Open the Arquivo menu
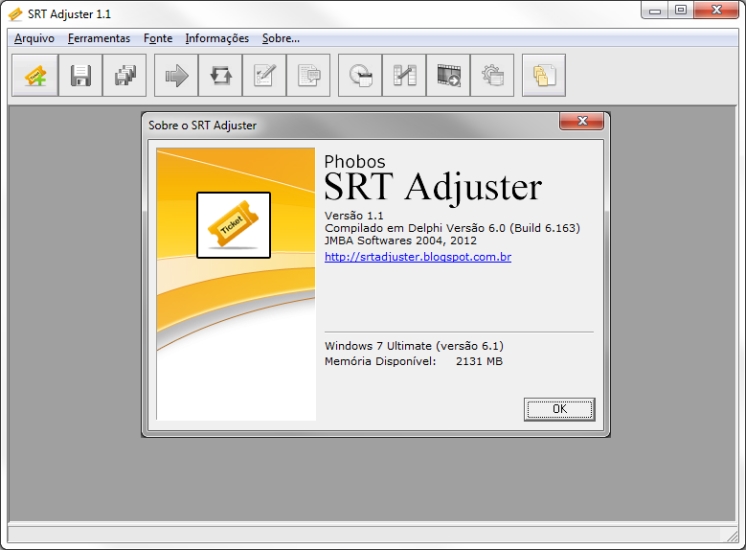The height and width of the screenshot is (550, 746). tap(34, 39)
